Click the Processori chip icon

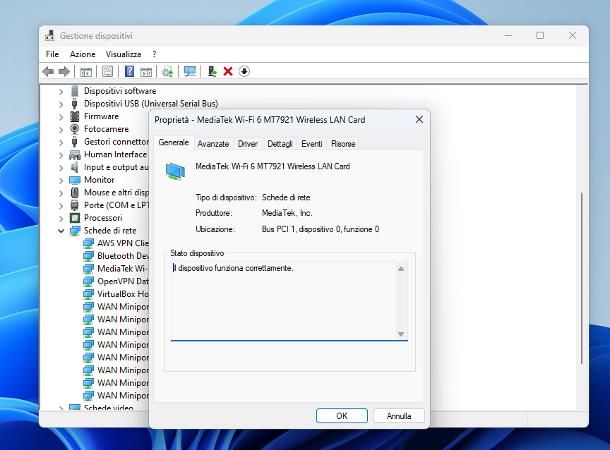point(75,218)
